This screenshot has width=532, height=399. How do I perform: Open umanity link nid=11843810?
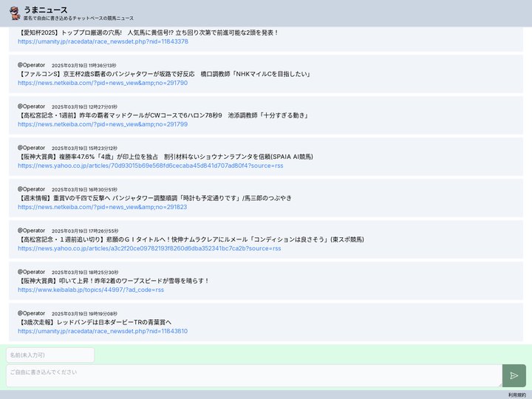coord(103,331)
